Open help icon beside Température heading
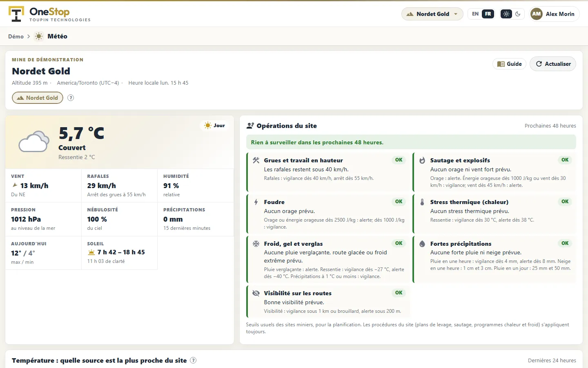588x368 pixels. [193, 360]
